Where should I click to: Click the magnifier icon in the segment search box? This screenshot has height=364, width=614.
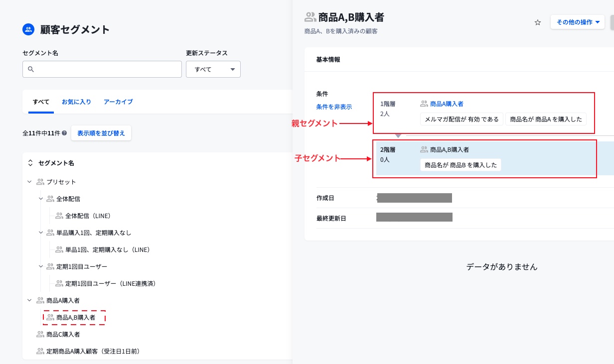pos(31,69)
